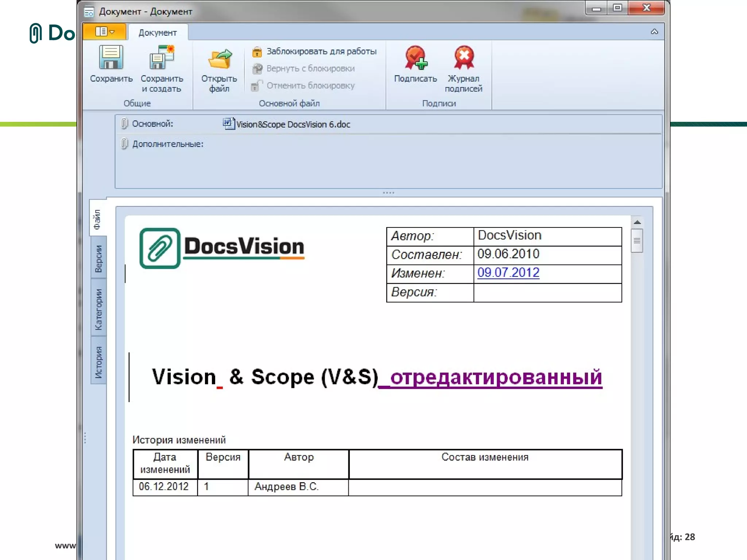Click the empty Версия value cell
This screenshot has width=747, height=560.
(547, 292)
